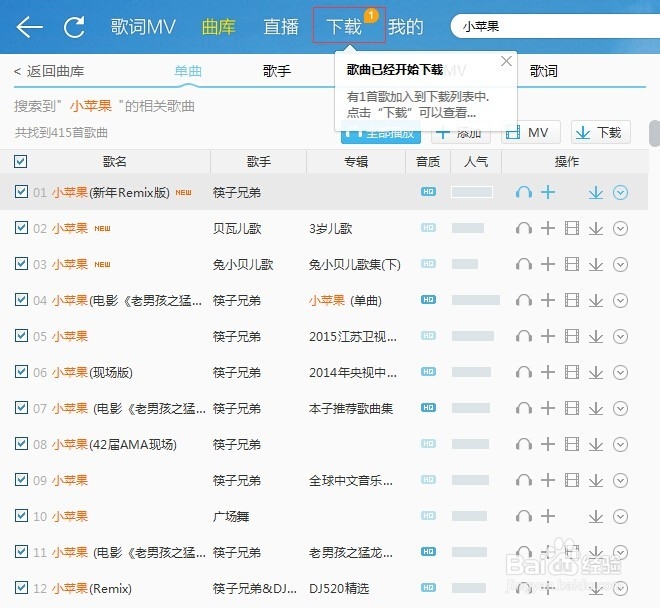Add row 04 song to playlist
The width and height of the screenshot is (660, 608).
coord(548,301)
